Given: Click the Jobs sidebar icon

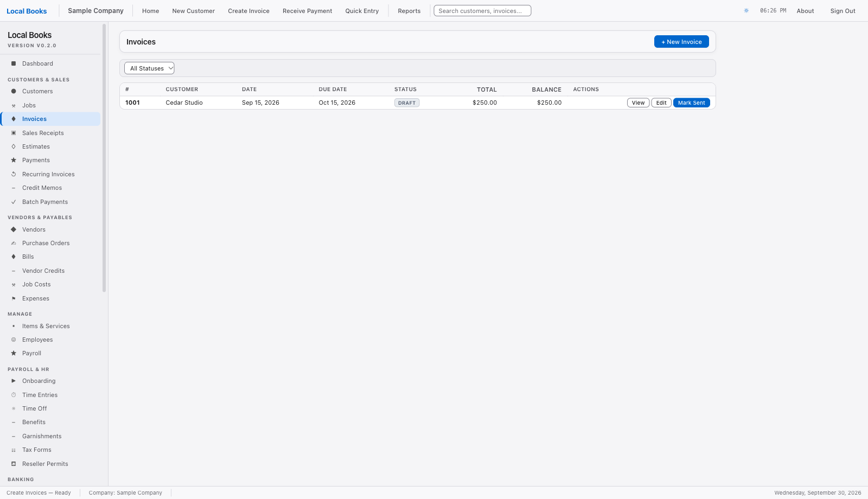Looking at the screenshot, I should point(14,106).
